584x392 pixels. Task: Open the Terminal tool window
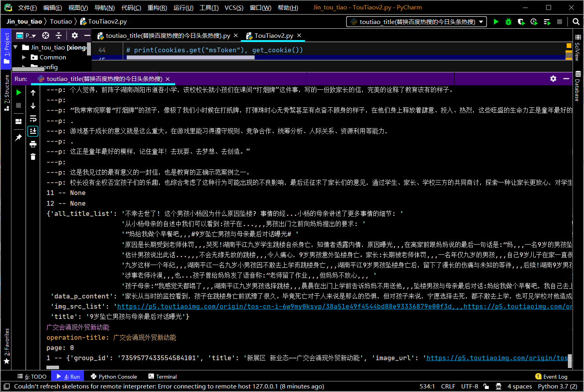coord(163,376)
